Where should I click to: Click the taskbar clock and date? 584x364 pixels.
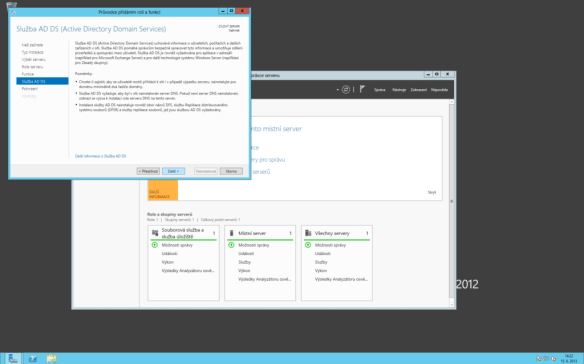click(569, 359)
